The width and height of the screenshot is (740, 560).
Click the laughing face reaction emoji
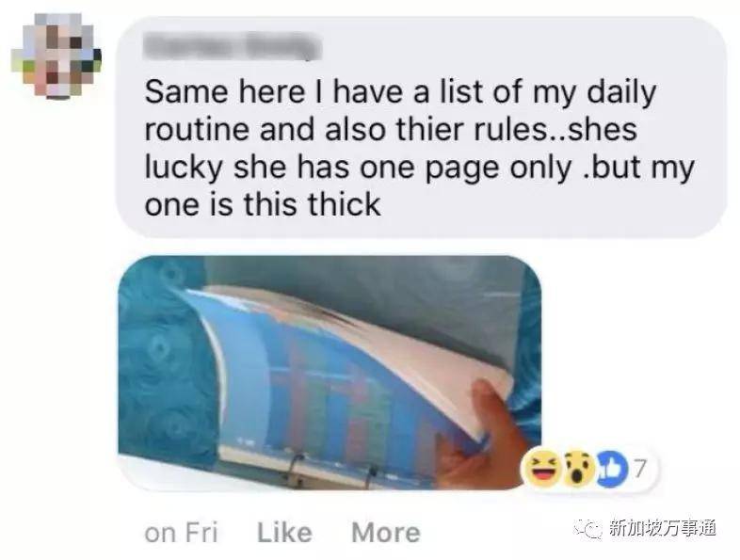coord(543,468)
